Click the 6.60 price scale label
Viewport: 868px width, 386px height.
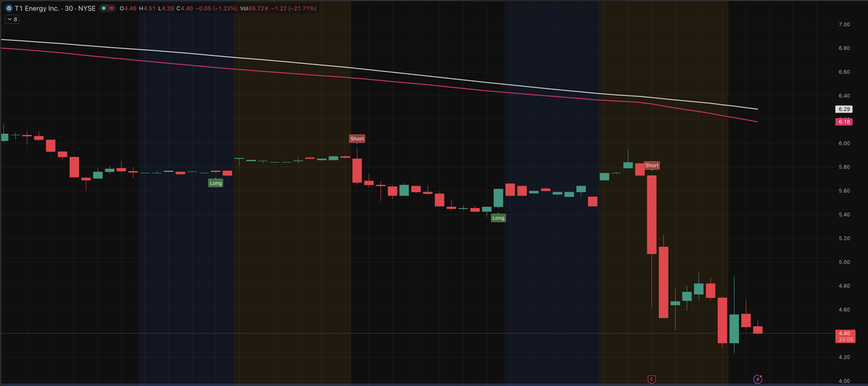[843, 72]
